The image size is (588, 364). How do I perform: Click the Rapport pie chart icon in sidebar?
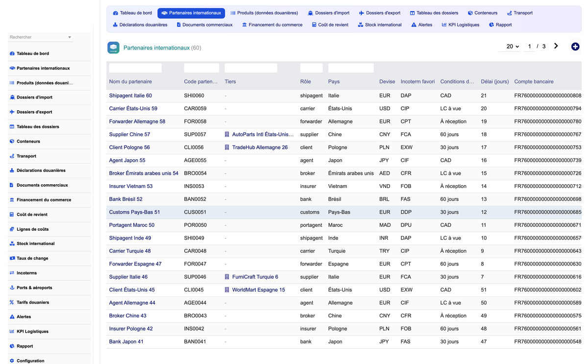(x=12, y=346)
